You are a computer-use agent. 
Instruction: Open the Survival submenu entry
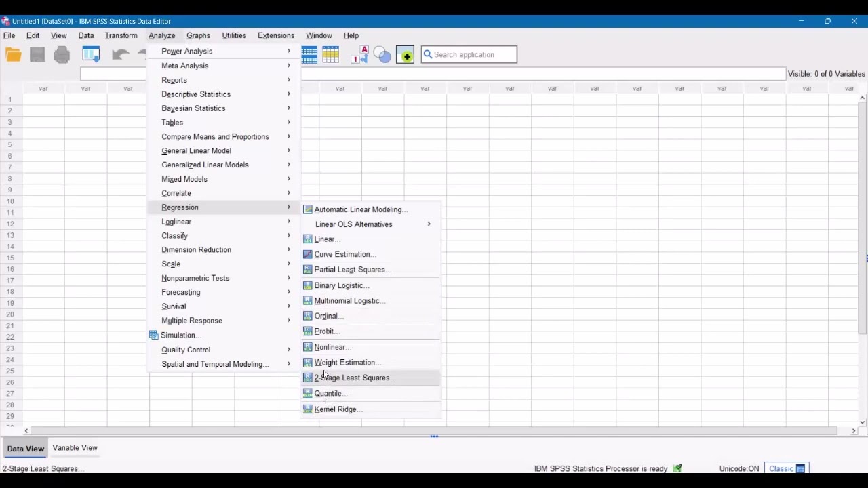point(224,306)
